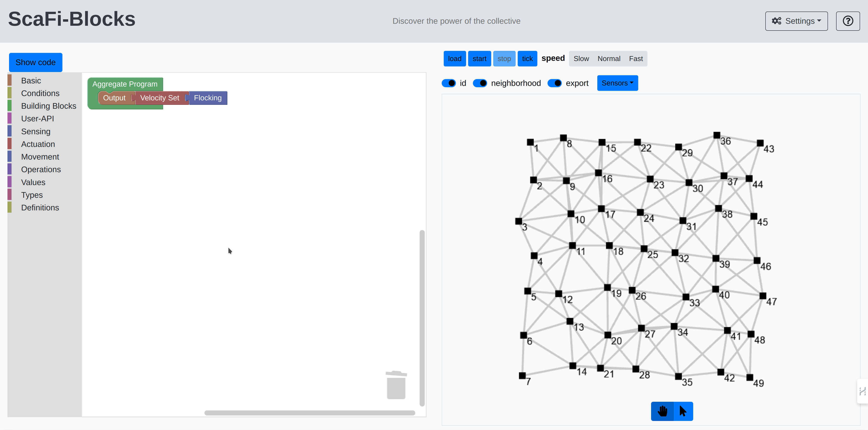The width and height of the screenshot is (868, 430).
Task: Click the workspace horizontal scrollbar
Action: tap(309, 413)
